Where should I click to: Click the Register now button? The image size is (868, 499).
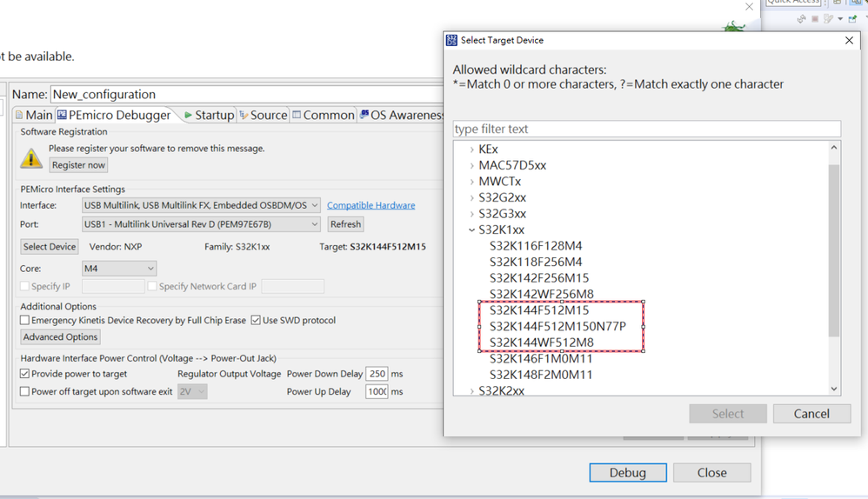tap(78, 165)
